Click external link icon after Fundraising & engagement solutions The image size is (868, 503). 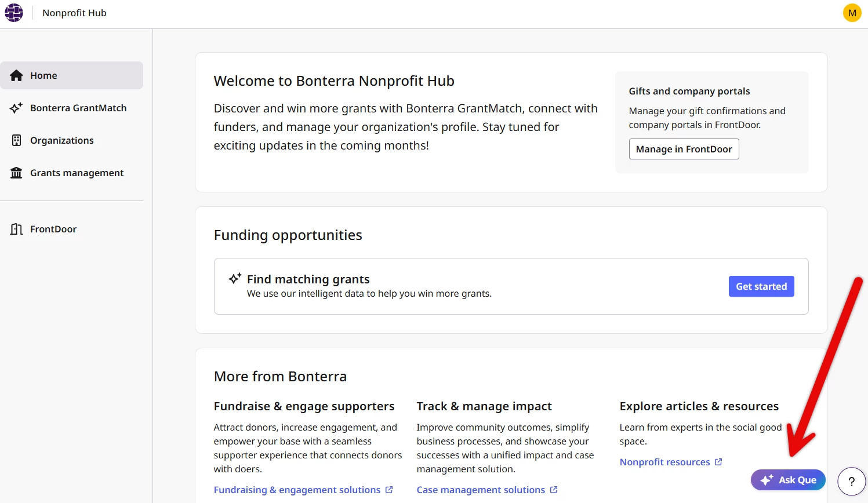pyautogui.click(x=389, y=490)
